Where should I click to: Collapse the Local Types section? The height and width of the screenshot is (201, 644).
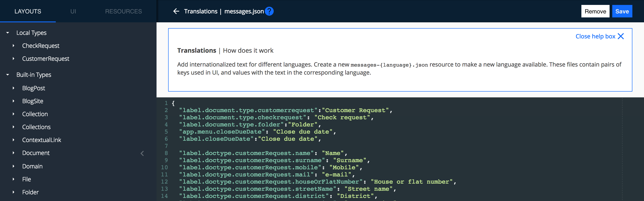click(8, 33)
